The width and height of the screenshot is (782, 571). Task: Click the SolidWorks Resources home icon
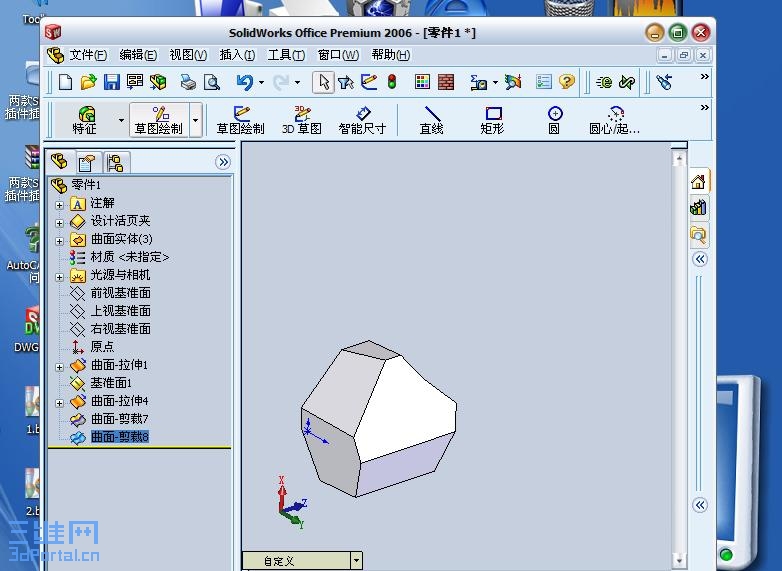(x=699, y=182)
